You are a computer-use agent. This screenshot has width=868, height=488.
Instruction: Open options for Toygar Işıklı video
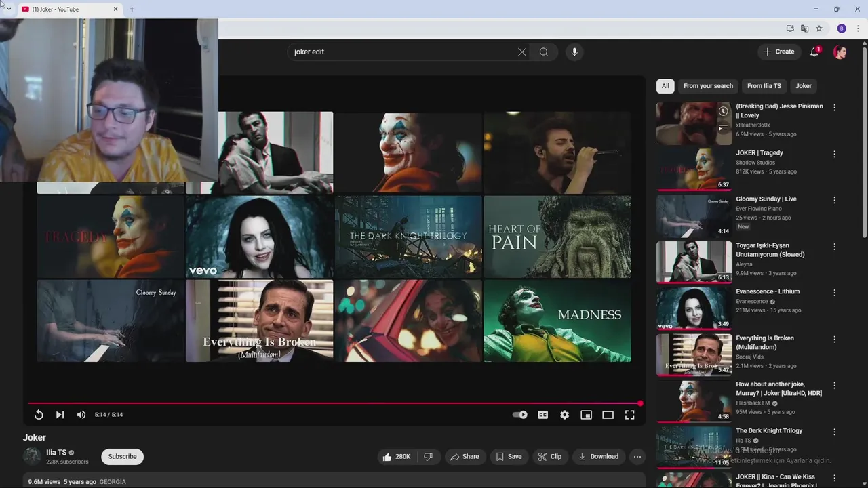tap(834, 247)
